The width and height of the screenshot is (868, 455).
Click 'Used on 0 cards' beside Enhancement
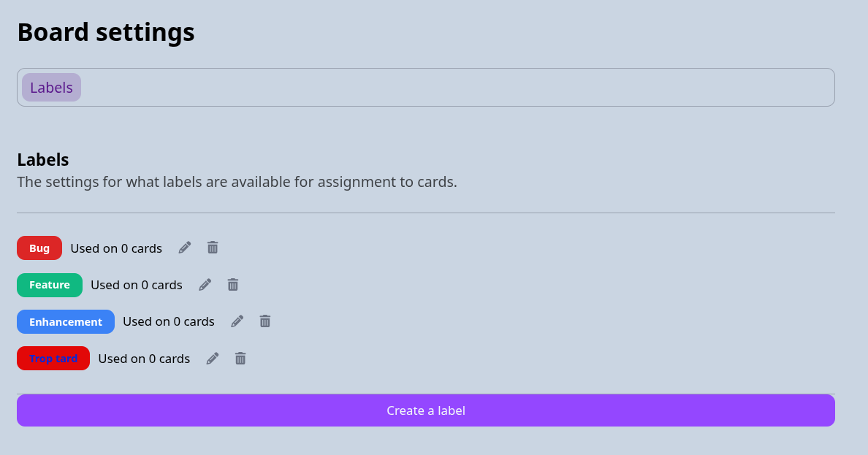[x=169, y=321]
